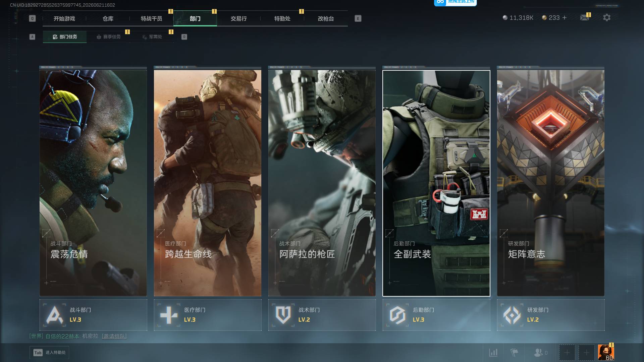
Task: Click the flag icon in bottom bar
Action: click(514, 353)
